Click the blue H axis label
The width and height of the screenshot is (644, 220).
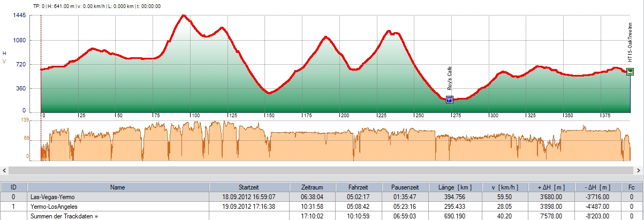[x=4, y=54]
